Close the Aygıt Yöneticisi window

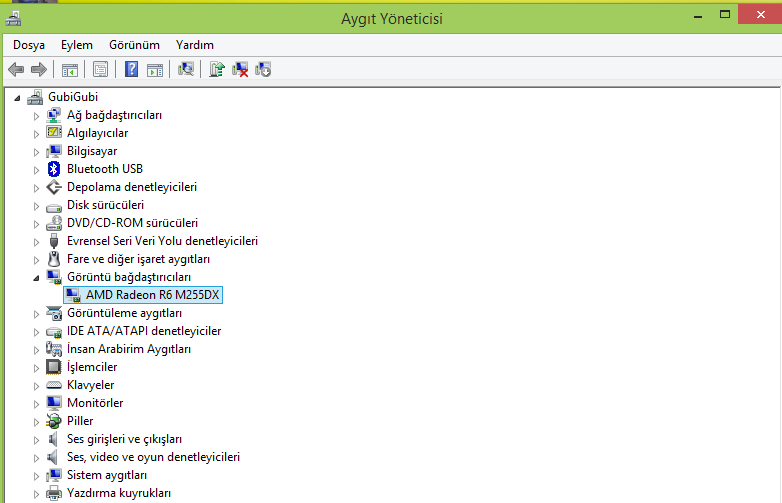tap(760, 14)
